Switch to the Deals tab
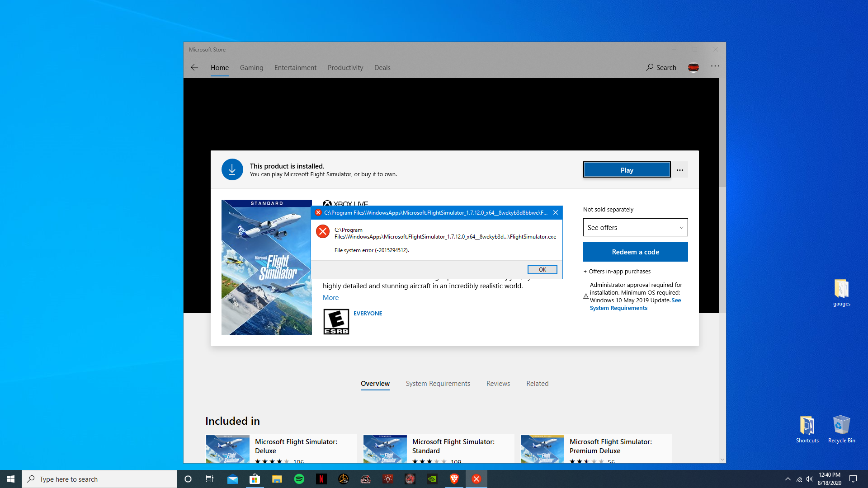Image resolution: width=868 pixels, height=488 pixels. click(382, 67)
